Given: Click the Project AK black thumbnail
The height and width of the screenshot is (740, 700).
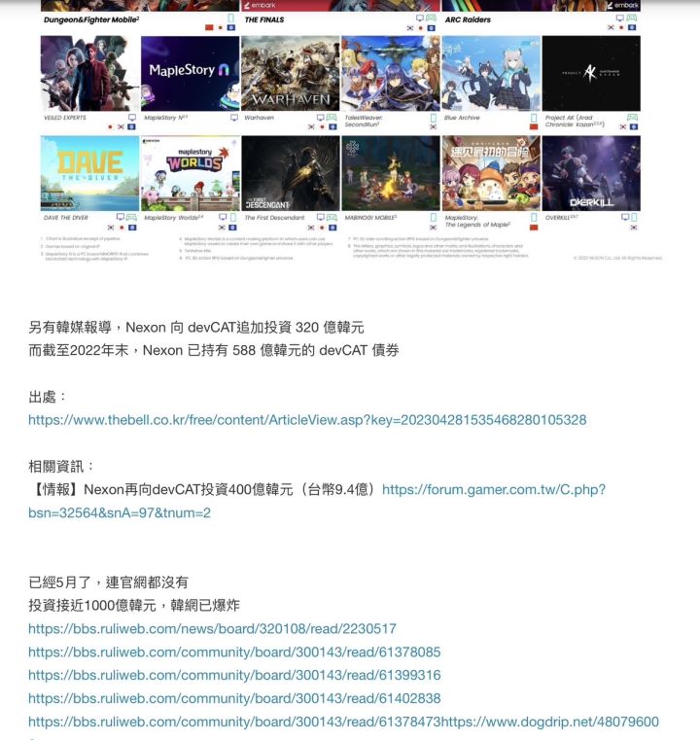Looking at the screenshot, I should pos(591,73).
